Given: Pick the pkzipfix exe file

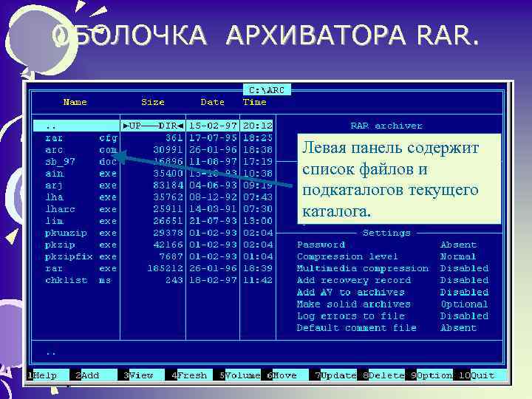Looking at the screenshot, I should pos(153,256).
